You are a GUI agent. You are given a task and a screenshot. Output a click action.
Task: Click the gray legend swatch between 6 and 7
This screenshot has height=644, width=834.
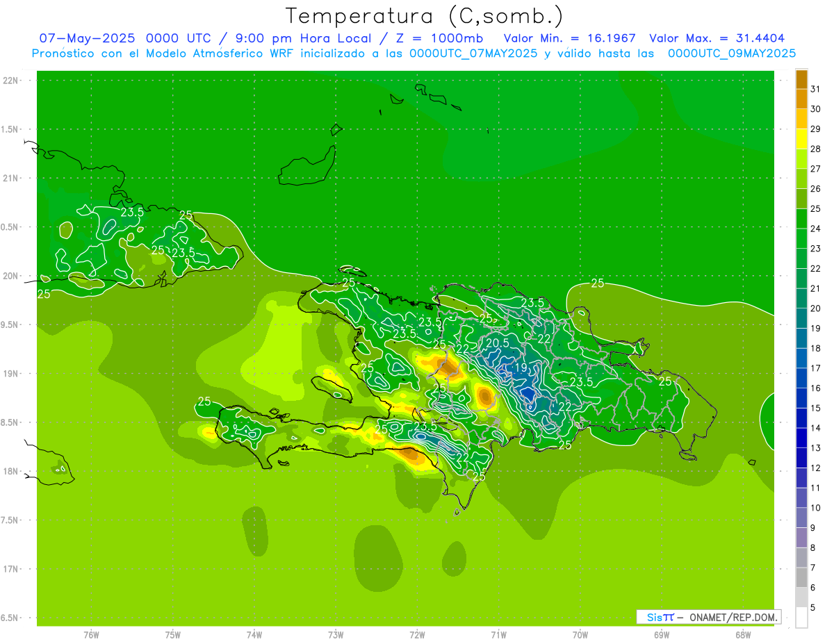click(801, 577)
